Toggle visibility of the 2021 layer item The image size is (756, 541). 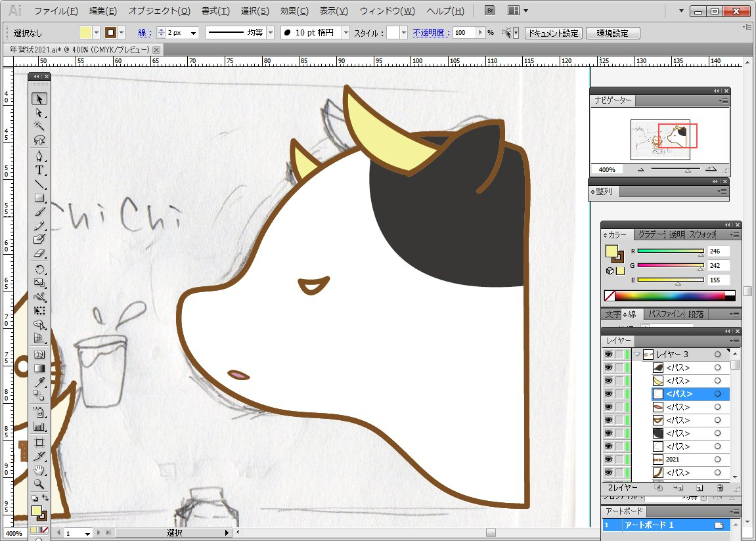coord(608,460)
